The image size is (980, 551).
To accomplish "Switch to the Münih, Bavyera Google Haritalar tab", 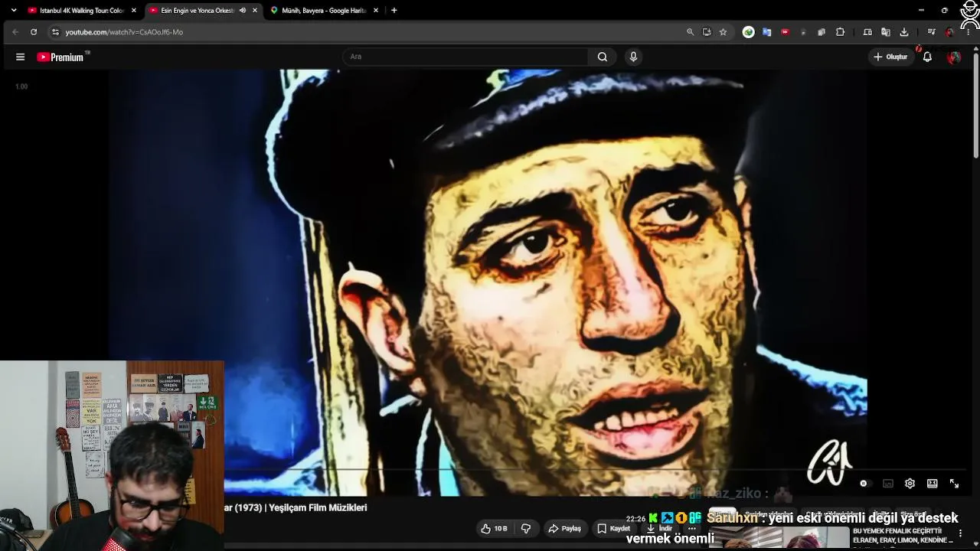I will [324, 11].
